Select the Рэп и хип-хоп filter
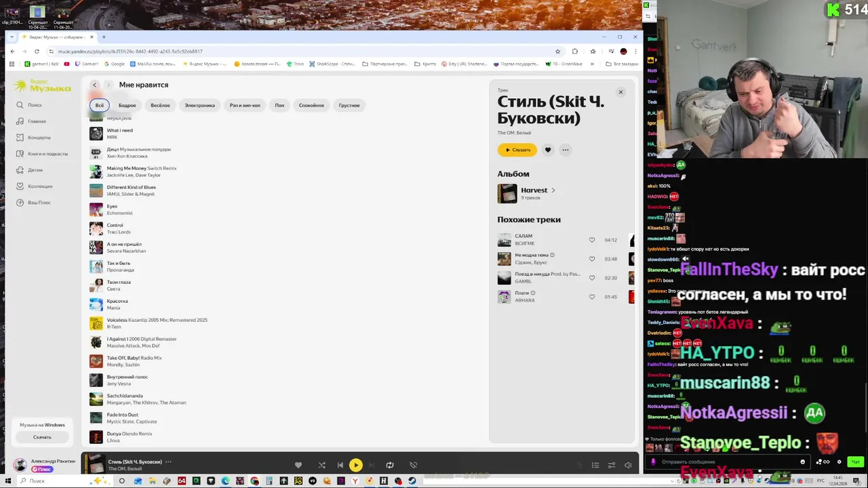This screenshot has height=488, width=868. coord(245,105)
